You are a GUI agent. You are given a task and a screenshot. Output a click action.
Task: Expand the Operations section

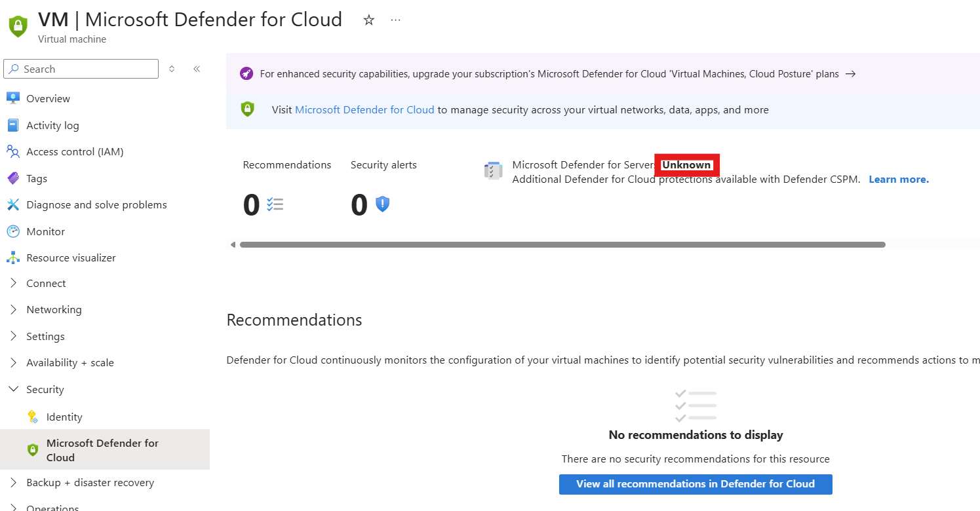point(14,508)
